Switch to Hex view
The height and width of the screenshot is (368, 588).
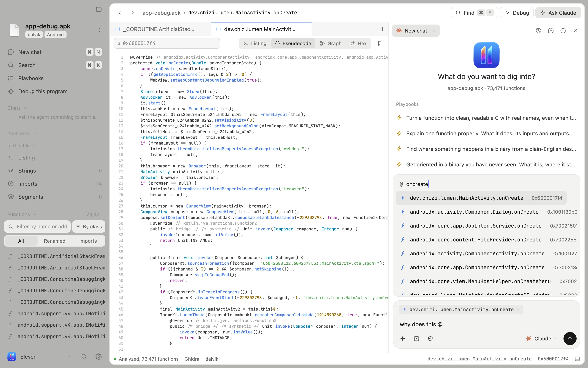[358, 43]
